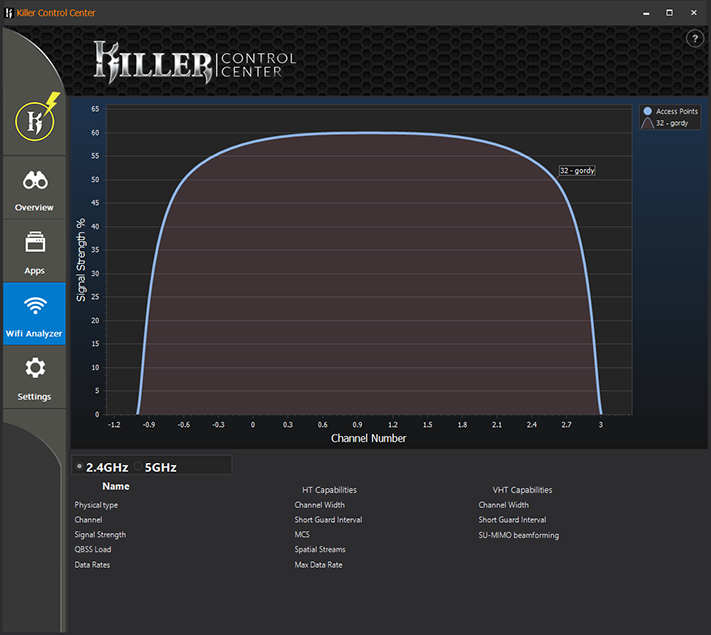The height and width of the screenshot is (635, 711).
Task: Click the Access Points legend dot
Action: point(648,111)
